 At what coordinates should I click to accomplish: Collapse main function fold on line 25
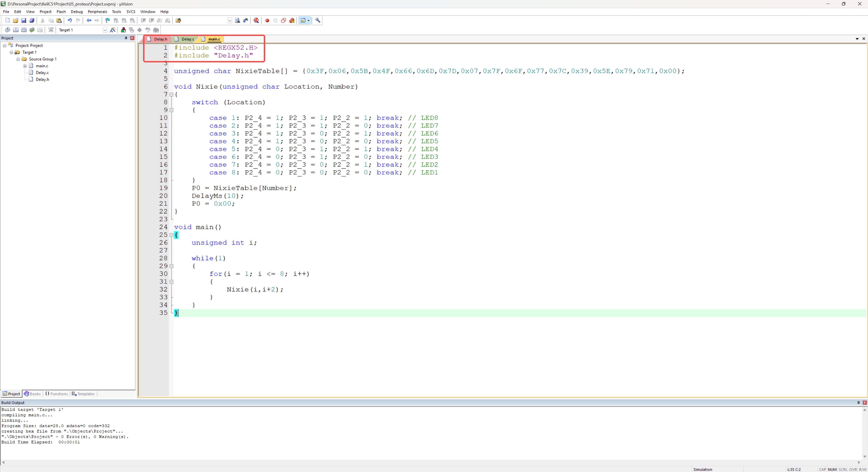click(172, 235)
